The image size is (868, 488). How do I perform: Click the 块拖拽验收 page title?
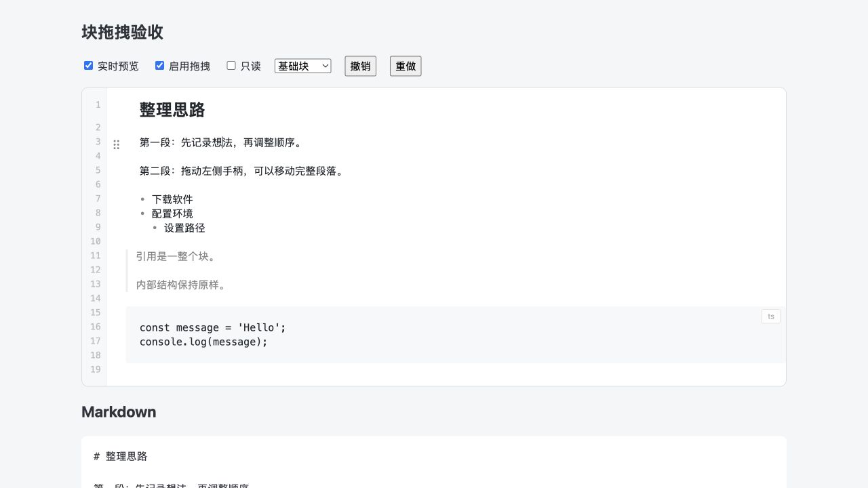(x=122, y=33)
